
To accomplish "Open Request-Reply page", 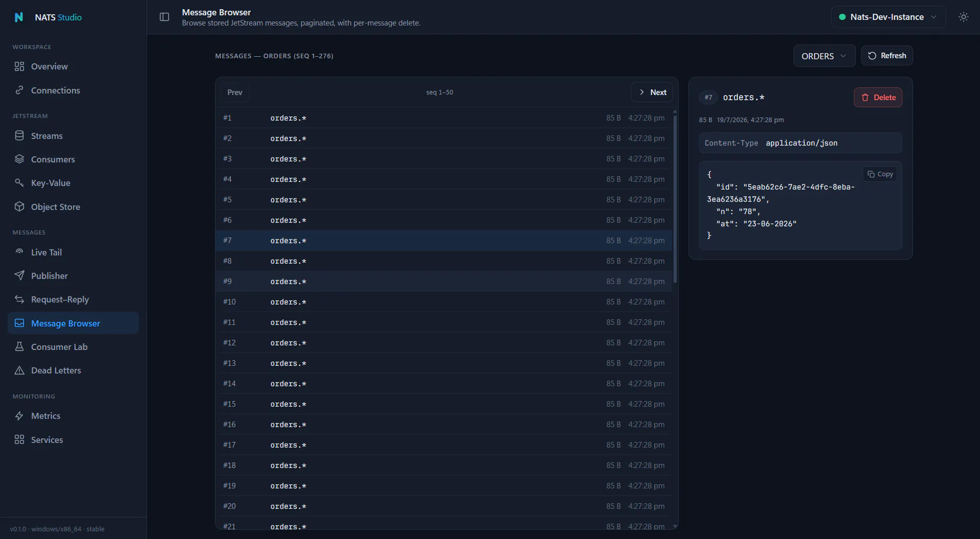I will click(73, 299).
